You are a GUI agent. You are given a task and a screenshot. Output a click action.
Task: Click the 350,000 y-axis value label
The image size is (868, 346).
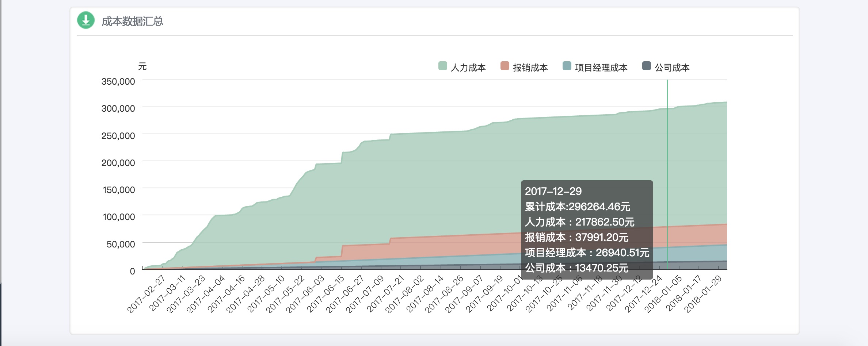[118, 81]
